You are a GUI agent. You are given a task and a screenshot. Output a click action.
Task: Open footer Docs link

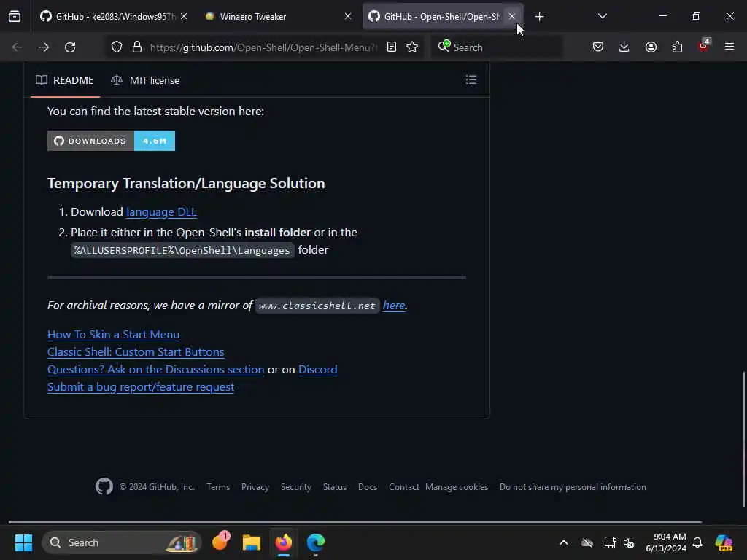[368, 486]
